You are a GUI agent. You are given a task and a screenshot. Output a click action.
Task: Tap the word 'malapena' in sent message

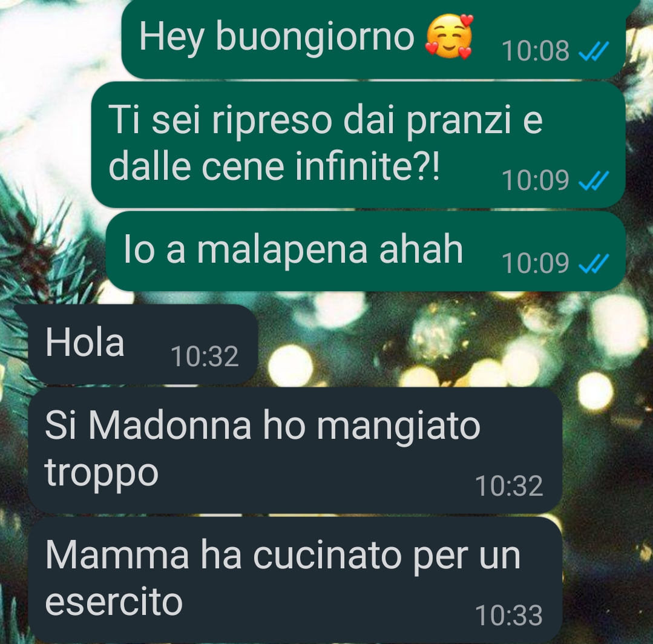pos(283,249)
